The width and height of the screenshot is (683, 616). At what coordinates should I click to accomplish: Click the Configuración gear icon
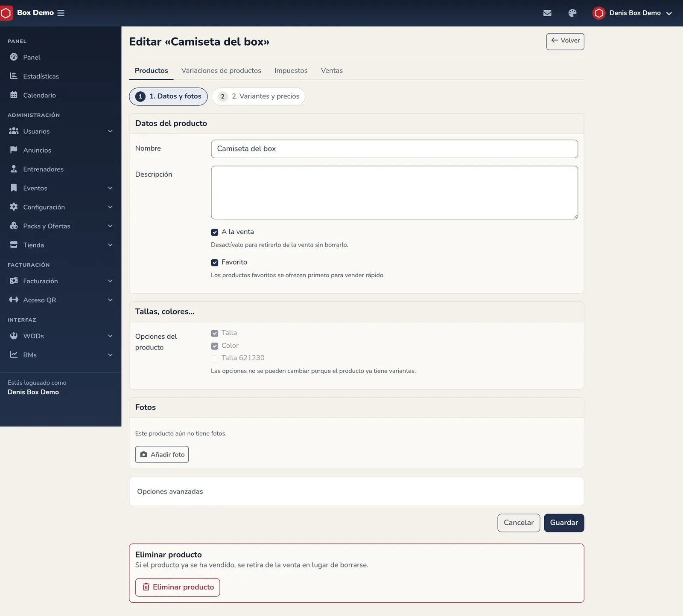(14, 207)
